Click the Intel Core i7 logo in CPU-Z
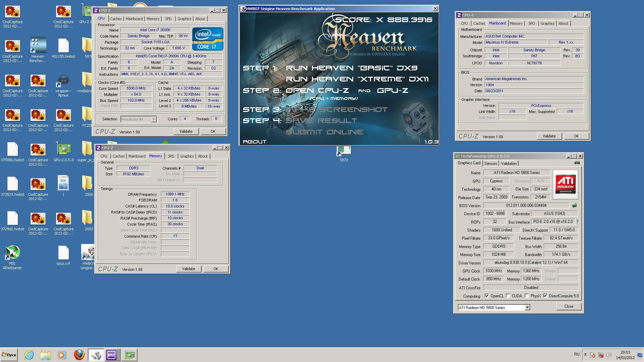 (207, 39)
